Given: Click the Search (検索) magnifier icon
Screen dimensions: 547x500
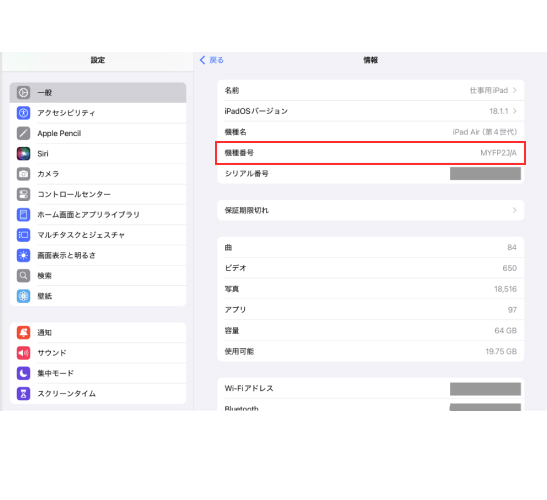Looking at the screenshot, I should tap(23, 276).
